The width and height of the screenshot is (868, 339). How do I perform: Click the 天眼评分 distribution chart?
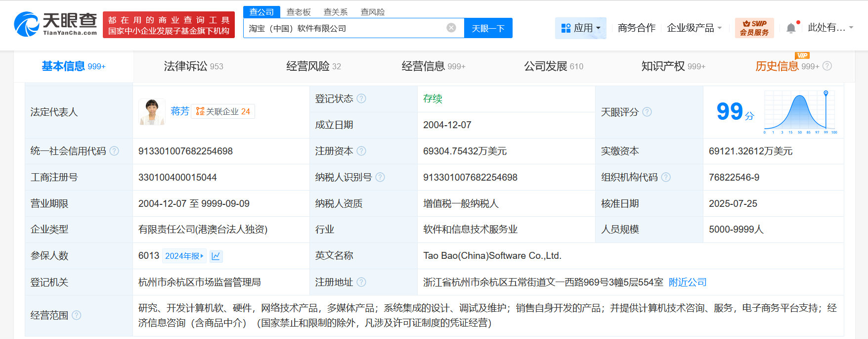coord(800,112)
